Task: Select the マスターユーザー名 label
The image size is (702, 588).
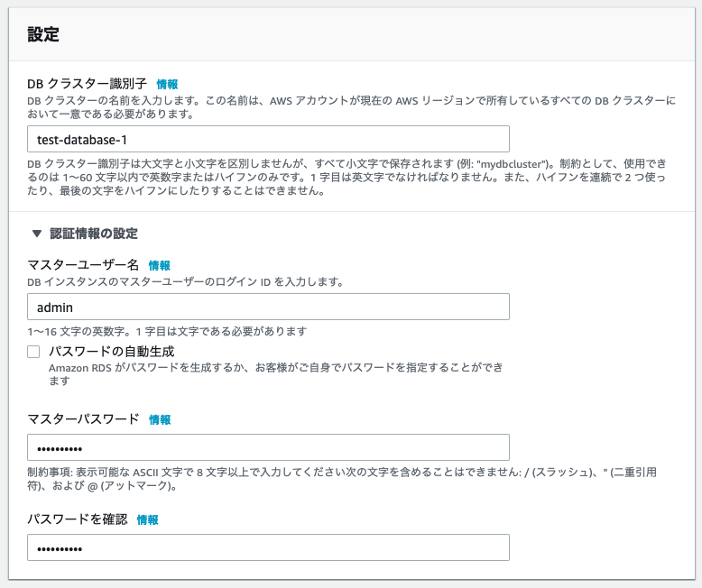Action: coord(83,265)
